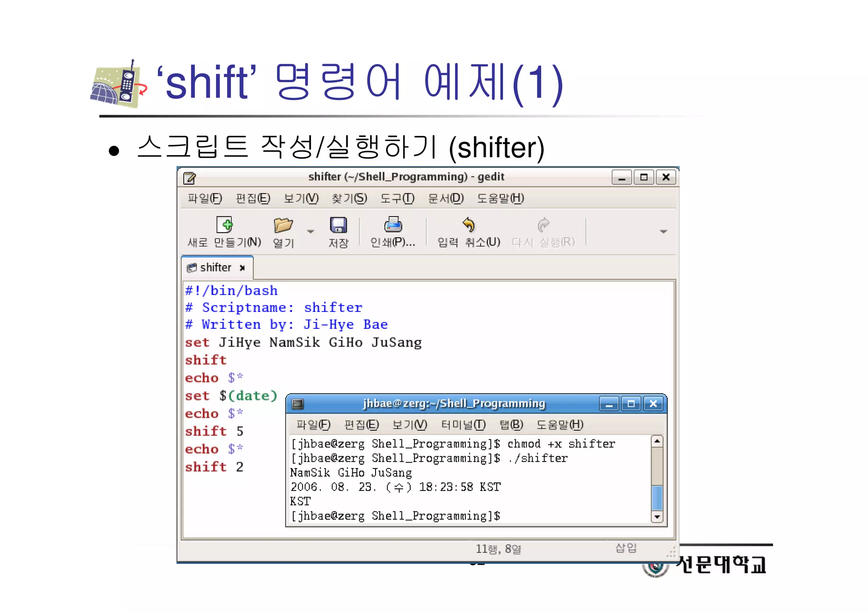Close the shifter tab with its x
Screen dimensions: 868x613
pos(242,268)
